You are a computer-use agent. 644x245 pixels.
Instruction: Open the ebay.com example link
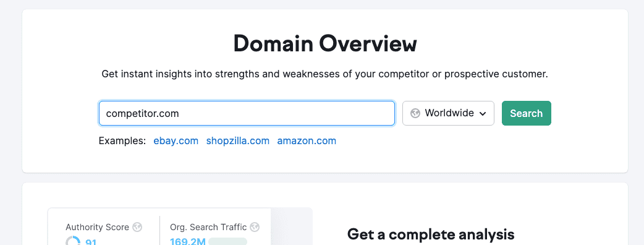[176, 141]
